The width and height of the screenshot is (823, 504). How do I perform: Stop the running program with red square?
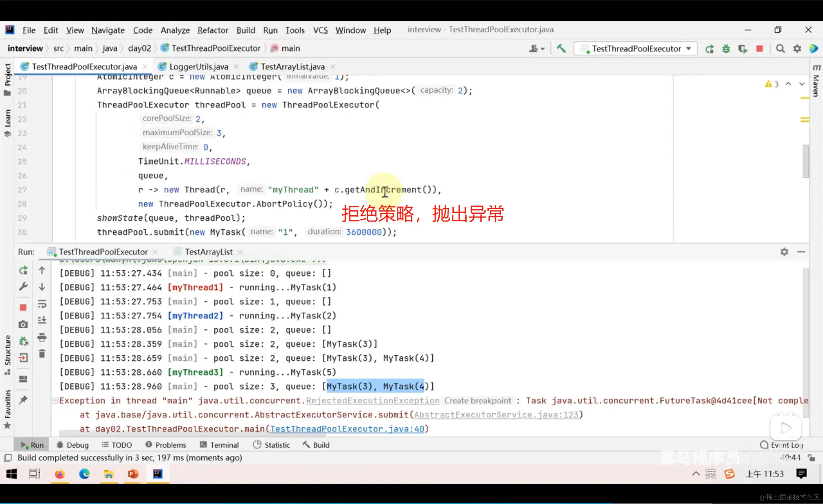click(x=759, y=49)
